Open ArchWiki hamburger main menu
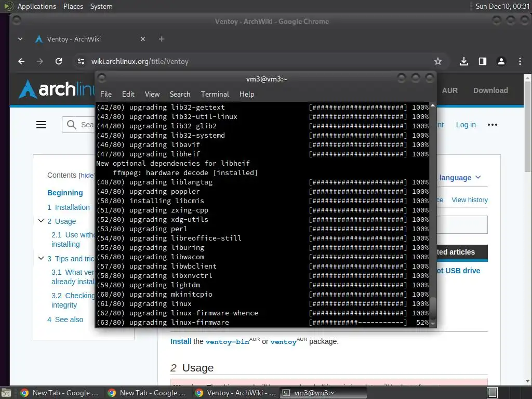This screenshot has height=399, width=532. coord(41,125)
